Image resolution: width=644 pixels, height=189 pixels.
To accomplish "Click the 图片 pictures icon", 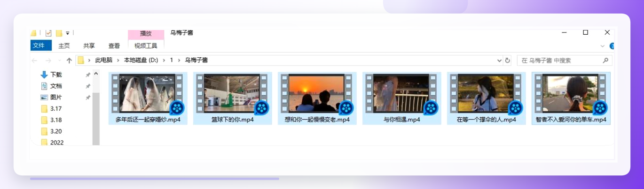I will click(x=44, y=97).
